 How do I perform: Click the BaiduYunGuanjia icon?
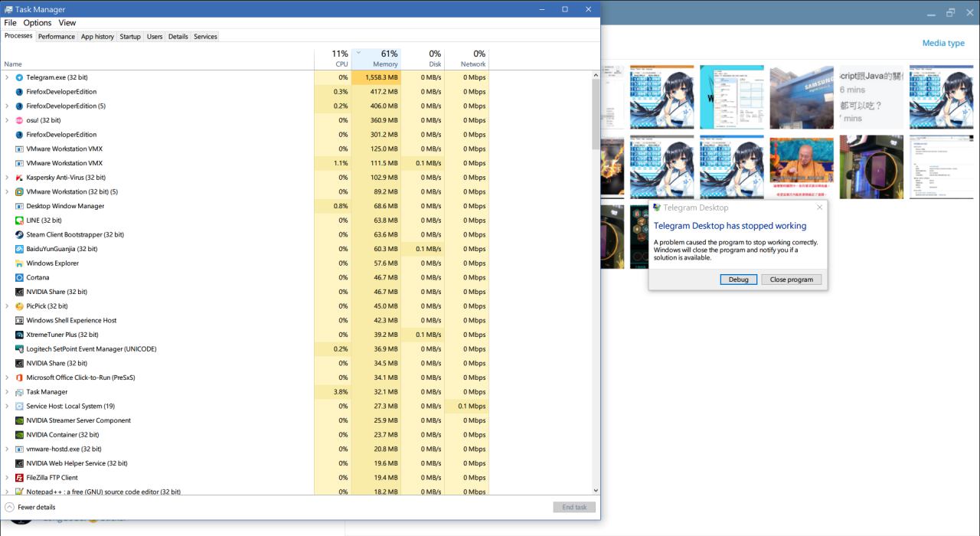(19, 249)
